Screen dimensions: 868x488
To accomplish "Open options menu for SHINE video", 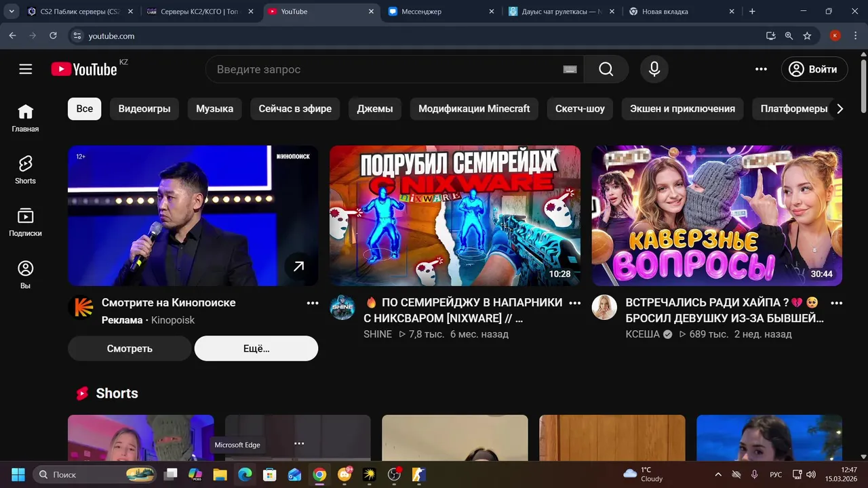I will 574,303.
